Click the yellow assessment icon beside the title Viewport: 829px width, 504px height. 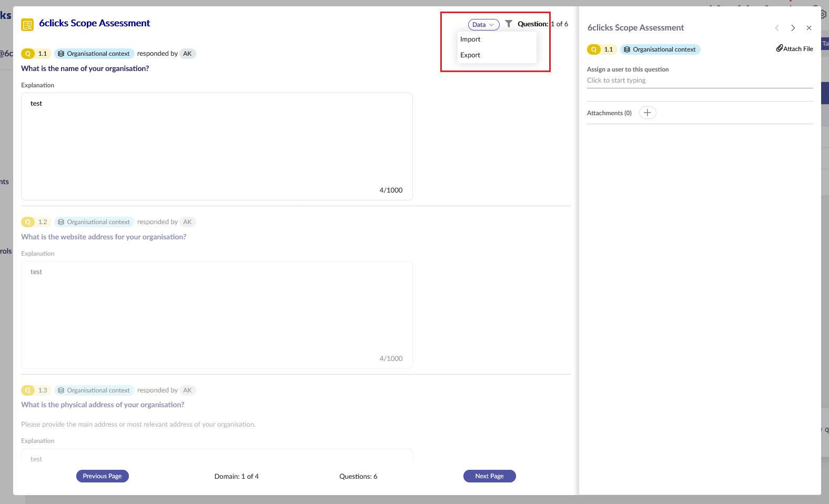(x=27, y=25)
